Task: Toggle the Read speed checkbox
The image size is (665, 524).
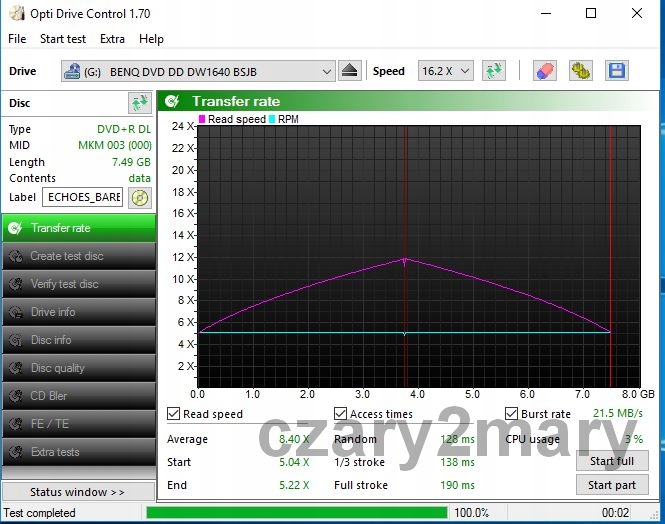Action: coord(174,414)
